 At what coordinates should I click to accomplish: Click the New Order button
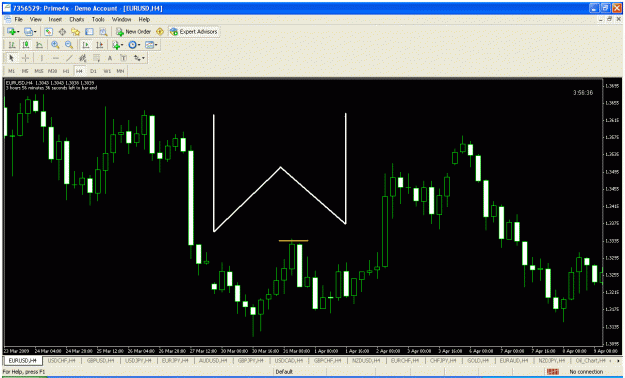pyautogui.click(x=133, y=32)
